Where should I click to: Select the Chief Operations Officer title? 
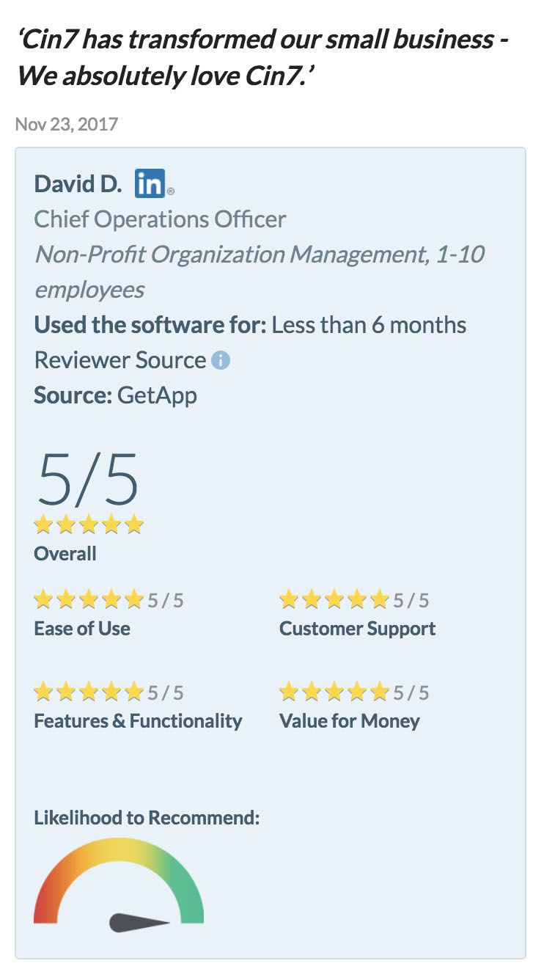click(x=161, y=219)
